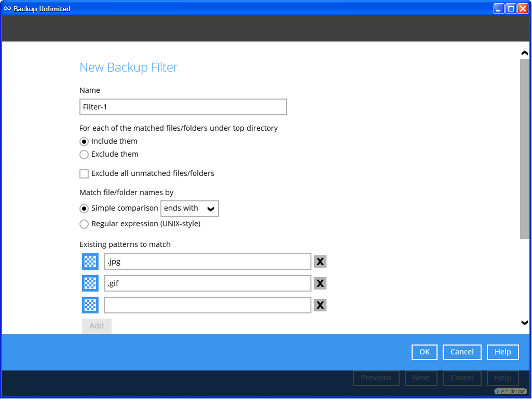Click the pattern icon beside .gif
This screenshot has height=399, width=532.
[x=90, y=283]
